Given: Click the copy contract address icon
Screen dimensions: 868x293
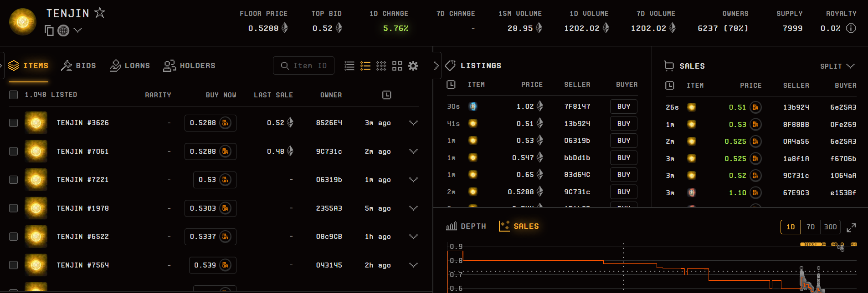Looking at the screenshot, I should [x=49, y=30].
